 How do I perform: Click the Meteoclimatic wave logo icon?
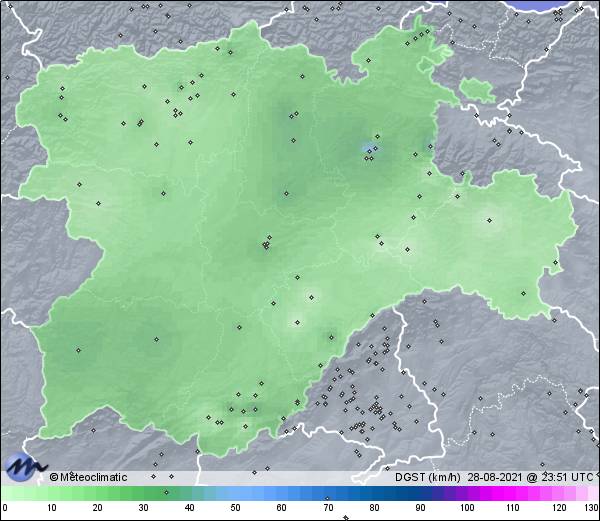[25, 467]
